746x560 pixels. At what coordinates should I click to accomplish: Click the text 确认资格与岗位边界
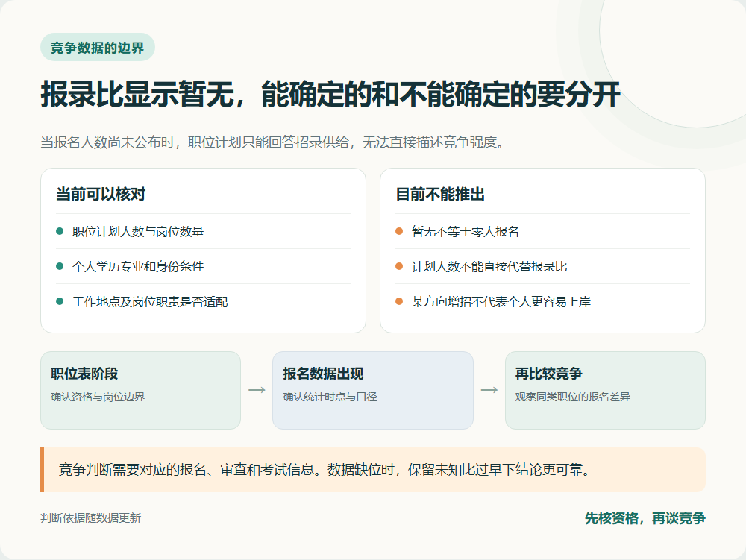point(98,397)
